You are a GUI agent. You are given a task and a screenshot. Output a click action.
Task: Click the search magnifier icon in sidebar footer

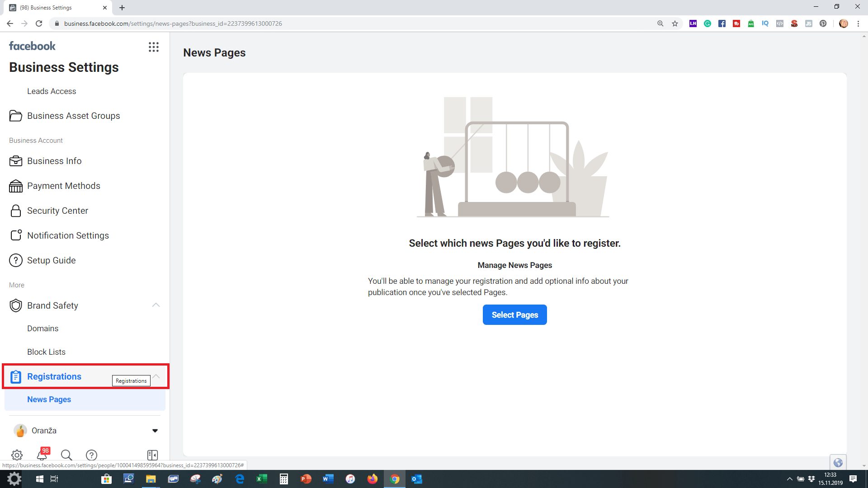pyautogui.click(x=66, y=455)
